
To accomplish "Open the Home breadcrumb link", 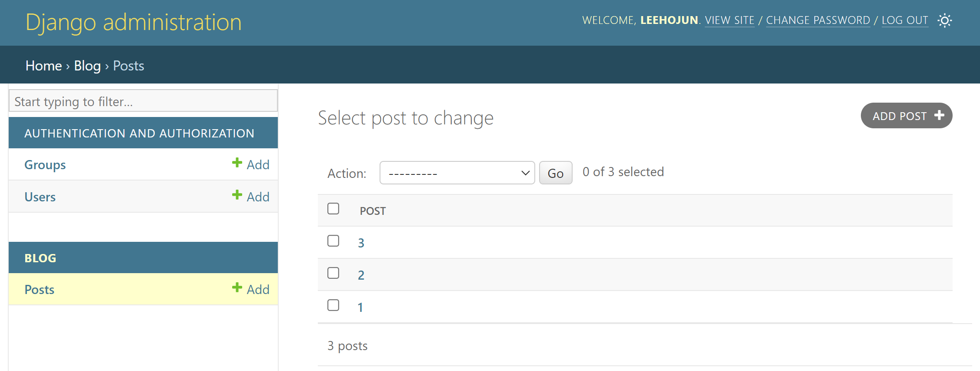I will pyautogui.click(x=43, y=66).
